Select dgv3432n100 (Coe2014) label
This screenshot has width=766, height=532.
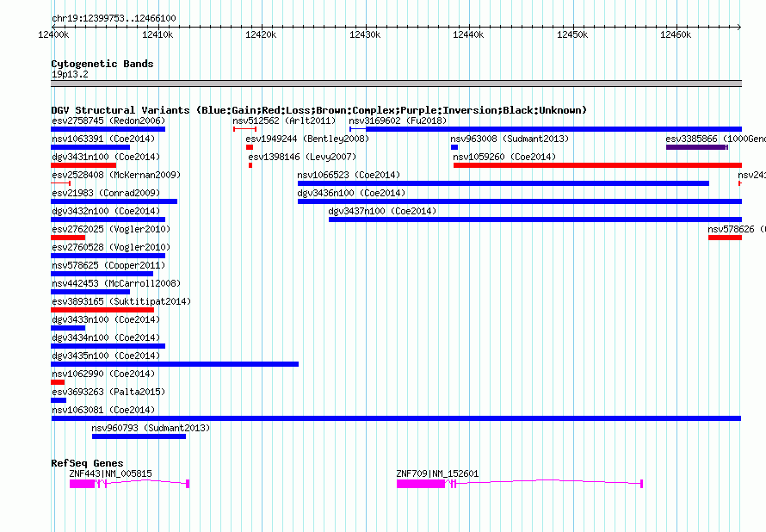tap(106, 211)
